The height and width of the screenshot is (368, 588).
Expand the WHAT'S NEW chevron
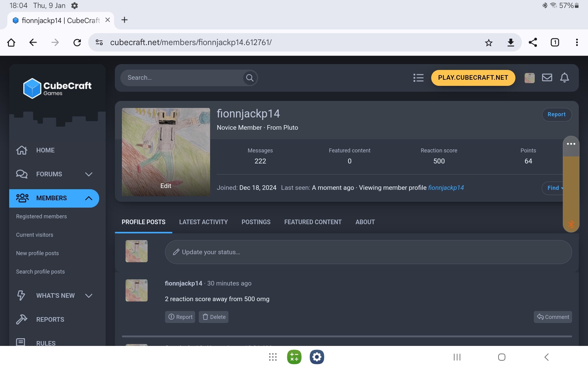(x=89, y=296)
